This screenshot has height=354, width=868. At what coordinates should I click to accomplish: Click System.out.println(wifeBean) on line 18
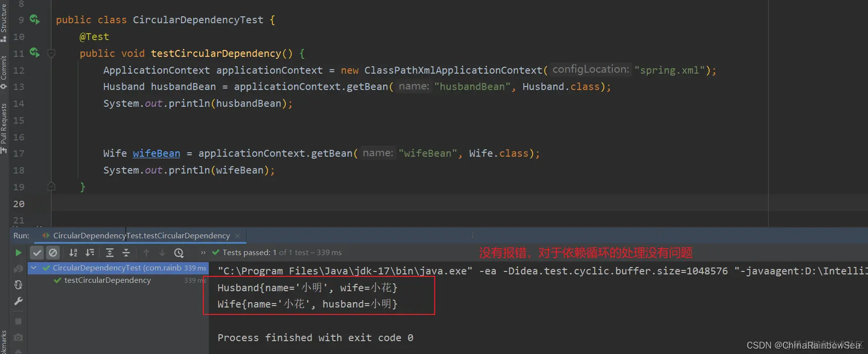189,170
